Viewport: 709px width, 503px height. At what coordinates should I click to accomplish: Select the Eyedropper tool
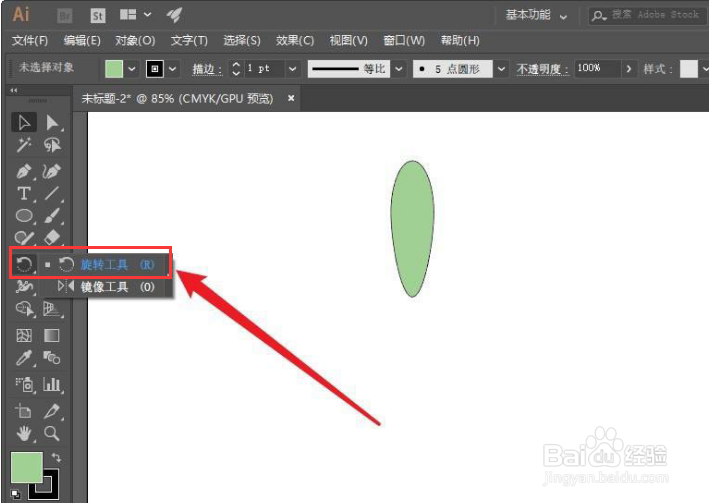pyautogui.click(x=24, y=358)
